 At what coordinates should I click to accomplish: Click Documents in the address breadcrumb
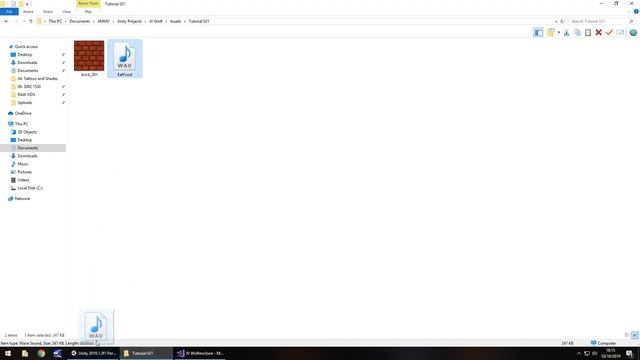point(80,21)
